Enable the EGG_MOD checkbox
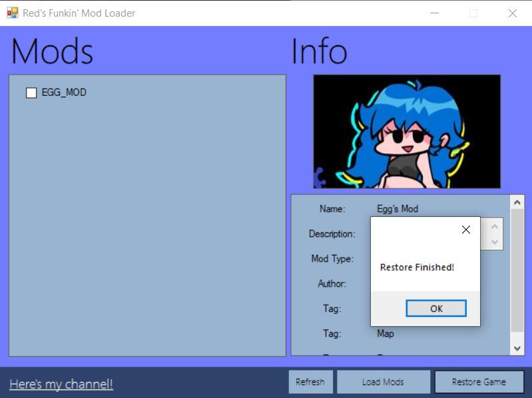 (x=31, y=93)
